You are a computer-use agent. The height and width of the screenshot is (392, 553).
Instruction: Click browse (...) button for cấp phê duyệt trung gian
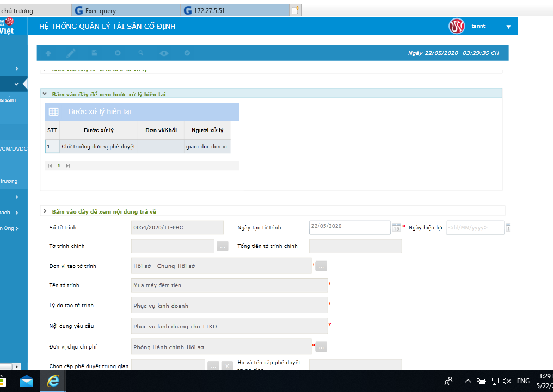(213, 366)
